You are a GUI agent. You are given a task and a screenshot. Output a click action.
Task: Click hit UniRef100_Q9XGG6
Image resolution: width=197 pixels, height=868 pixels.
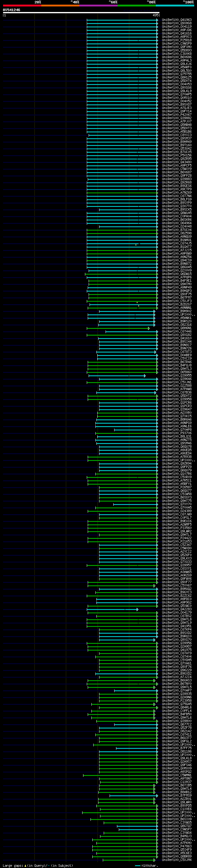tap(177, 88)
